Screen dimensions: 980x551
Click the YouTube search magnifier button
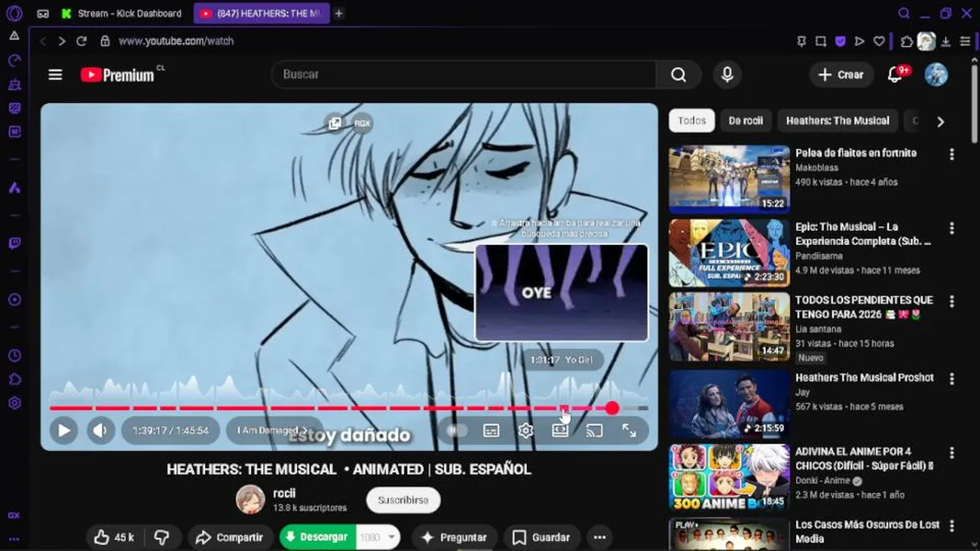click(678, 74)
